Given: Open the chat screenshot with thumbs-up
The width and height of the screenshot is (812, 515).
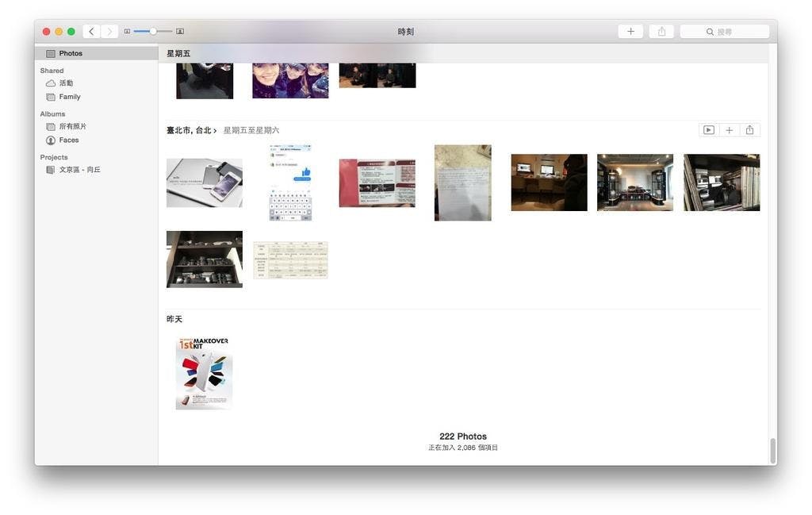Looking at the screenshot, I should [290, 183].
